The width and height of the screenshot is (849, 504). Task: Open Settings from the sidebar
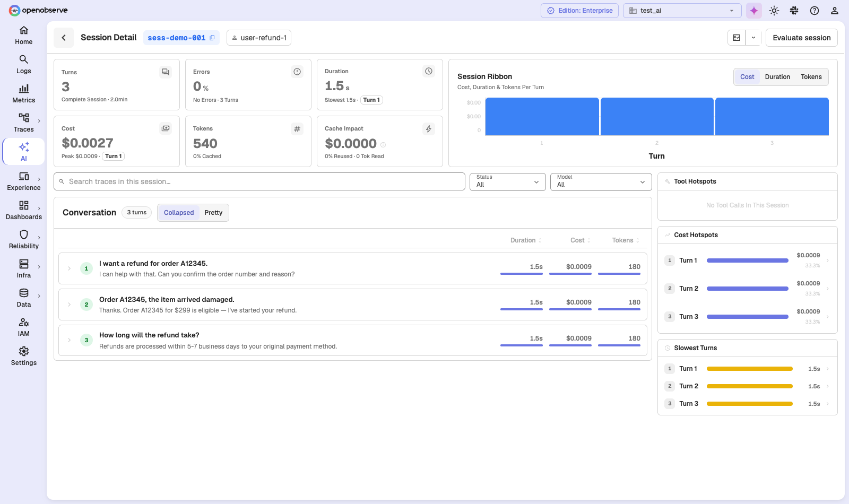click(x=23, y=357)
